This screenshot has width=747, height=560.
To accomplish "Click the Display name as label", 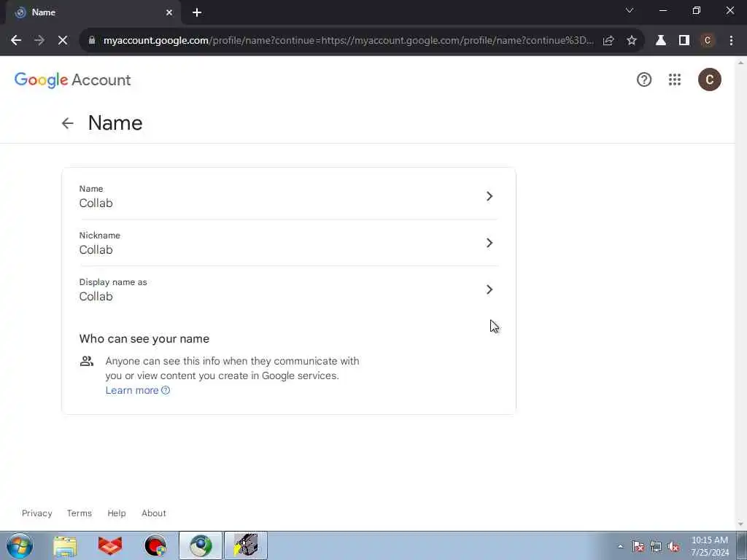I will (x=113, y=282).
